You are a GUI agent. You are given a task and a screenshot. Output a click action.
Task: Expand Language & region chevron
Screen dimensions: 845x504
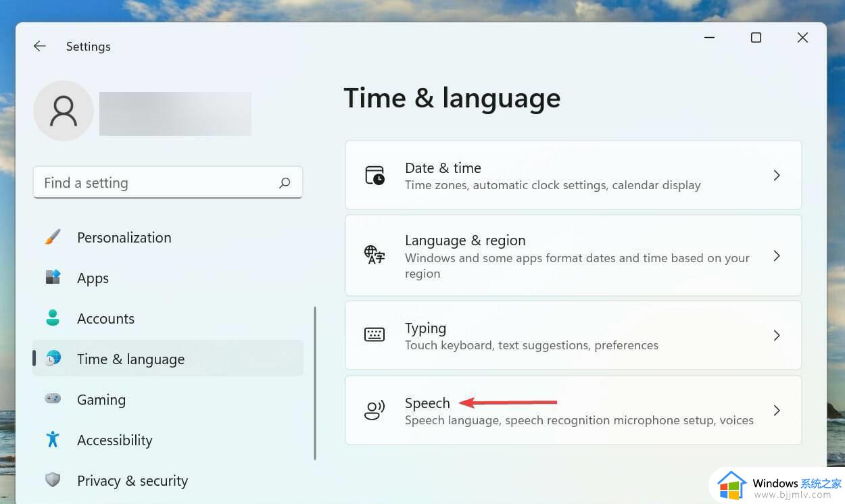tap(777, 256)
